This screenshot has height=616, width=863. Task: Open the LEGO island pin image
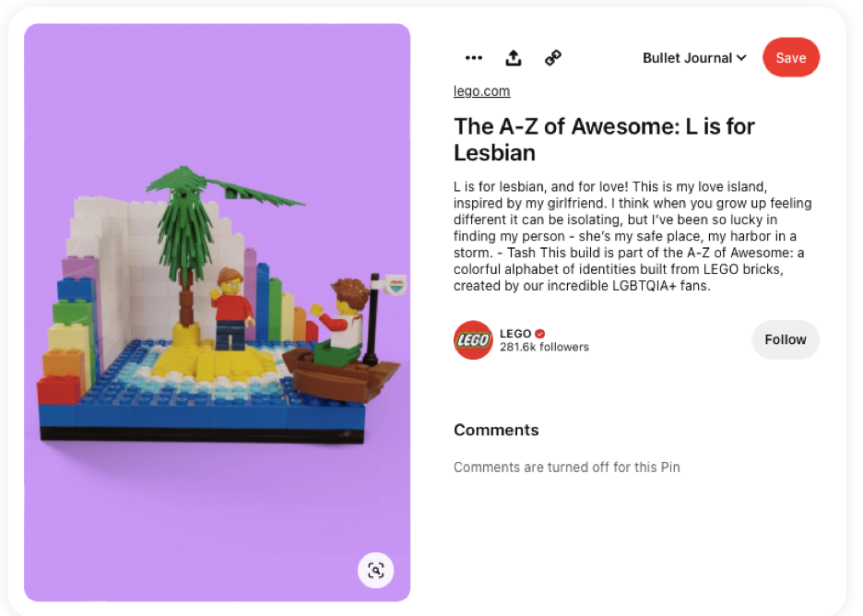tap(217, 312)
